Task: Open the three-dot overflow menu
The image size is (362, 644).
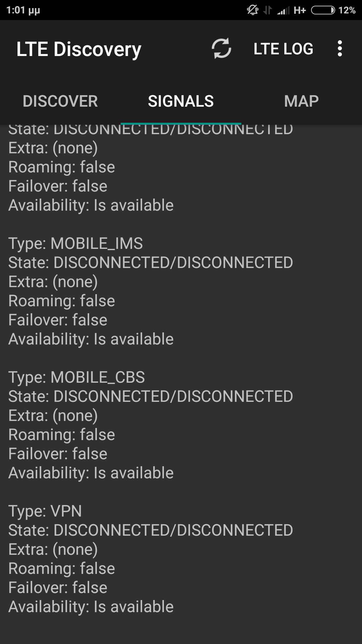Action: coord(340,49)
